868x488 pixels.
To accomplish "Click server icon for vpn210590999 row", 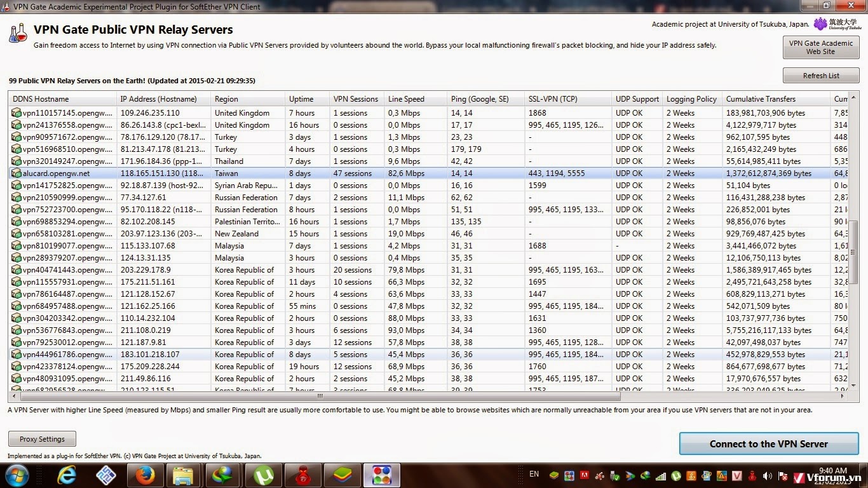I will [x=17, y=198].
